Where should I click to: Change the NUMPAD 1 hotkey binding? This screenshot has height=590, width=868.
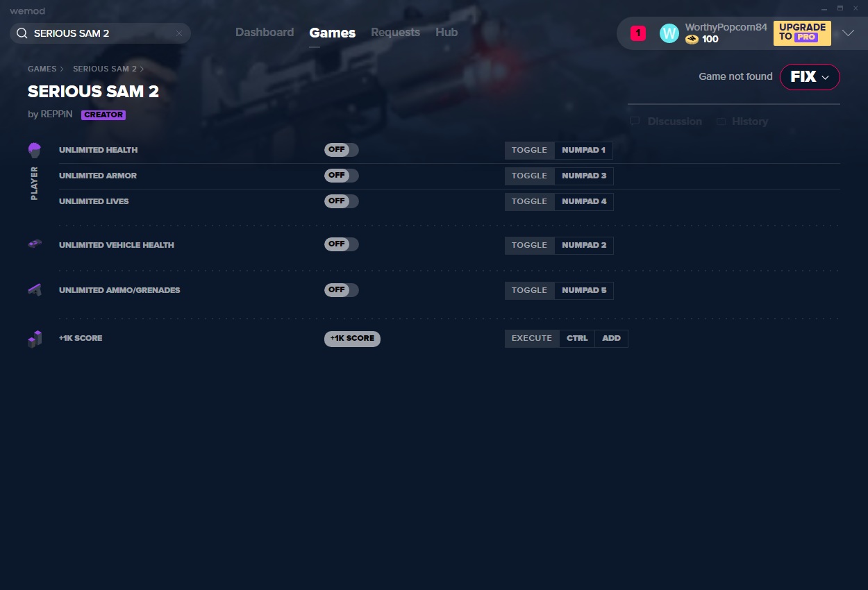583,151
